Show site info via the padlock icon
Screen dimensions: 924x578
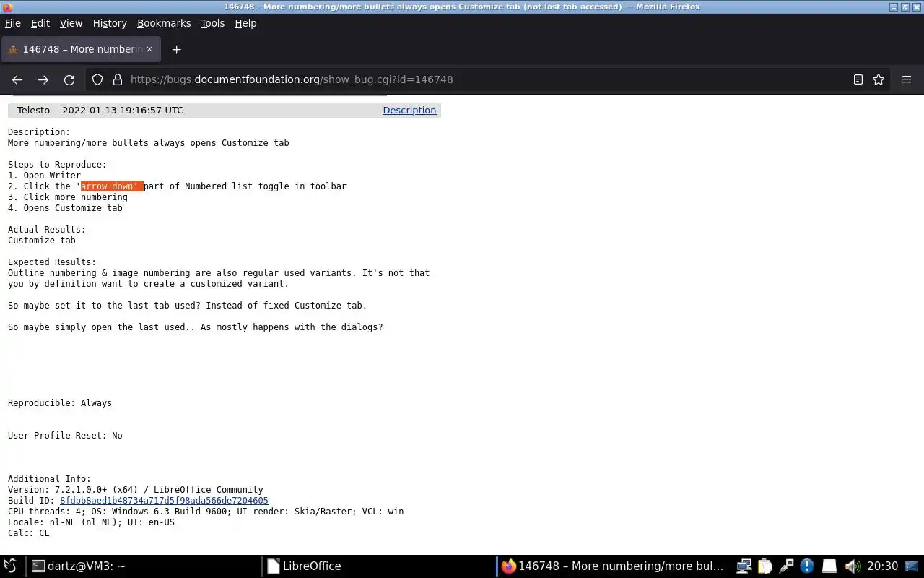point(118,79)
